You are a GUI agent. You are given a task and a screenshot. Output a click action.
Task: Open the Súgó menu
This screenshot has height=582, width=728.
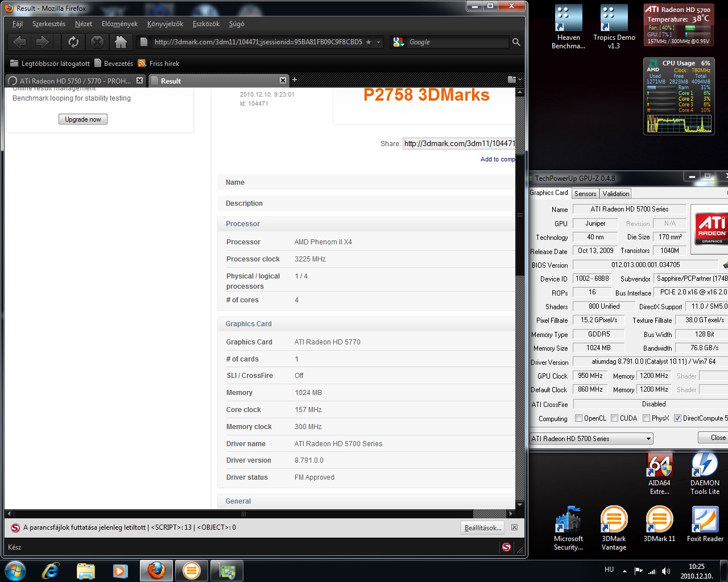[x=237, y=24]
